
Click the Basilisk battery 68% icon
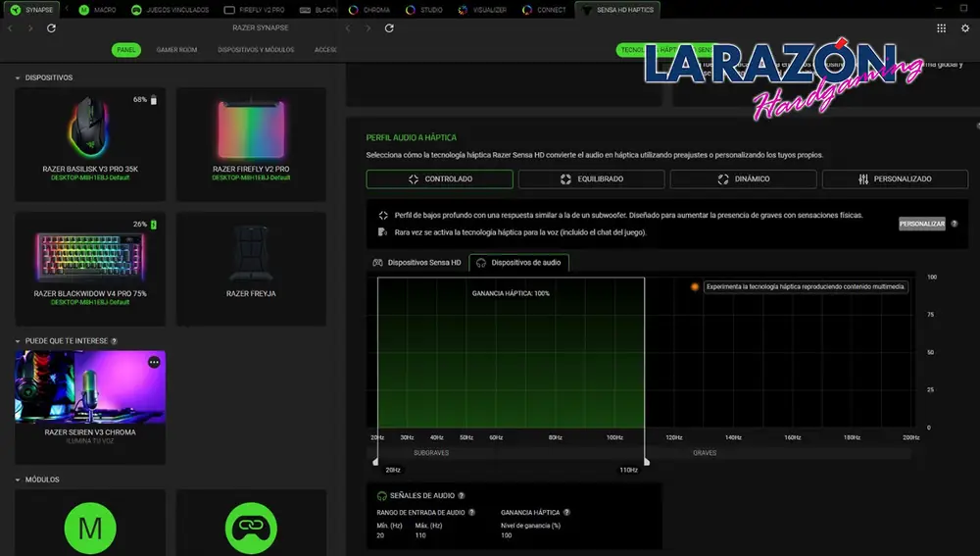pyautogui.click(x=154, y=99)
